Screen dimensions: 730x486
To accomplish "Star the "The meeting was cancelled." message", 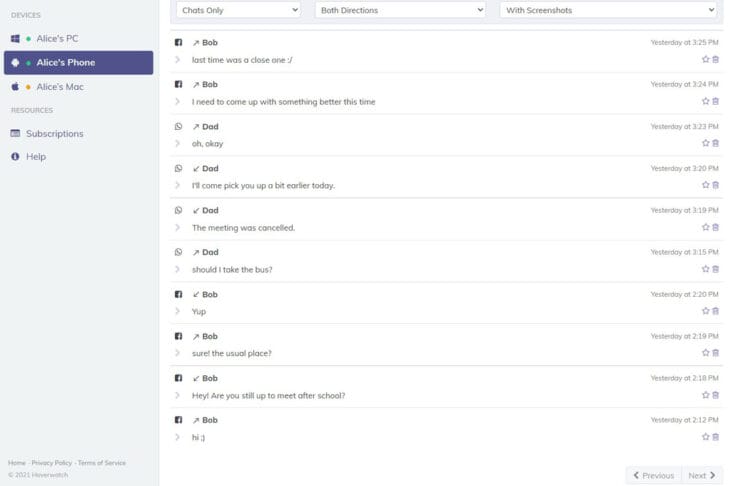I will tap(705, 227).
